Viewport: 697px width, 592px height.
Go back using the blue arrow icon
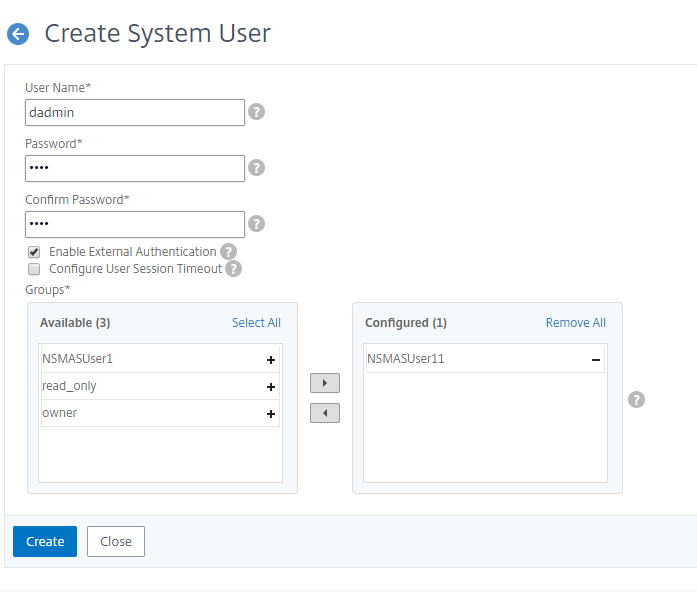tap(18, 34)
